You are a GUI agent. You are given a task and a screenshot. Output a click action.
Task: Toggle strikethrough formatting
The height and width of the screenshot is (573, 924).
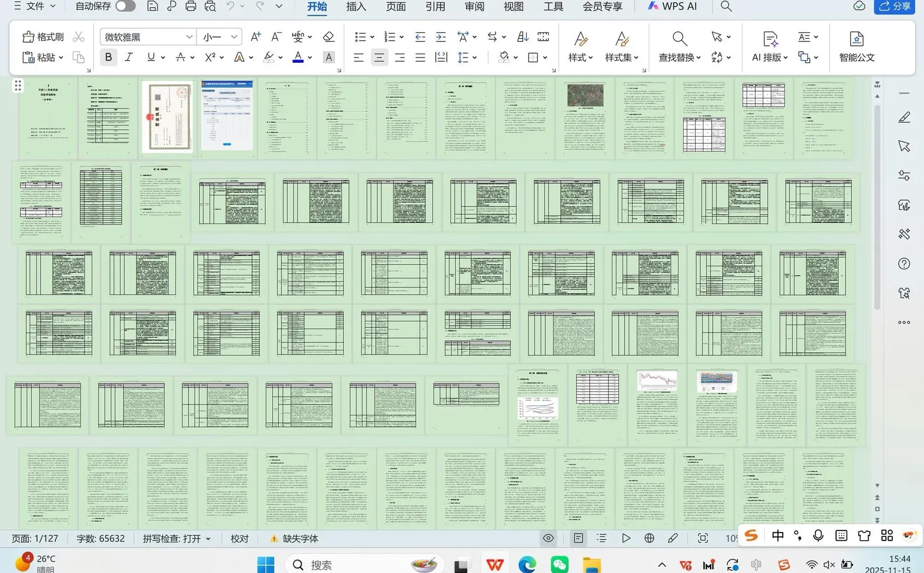pos(180,57)
